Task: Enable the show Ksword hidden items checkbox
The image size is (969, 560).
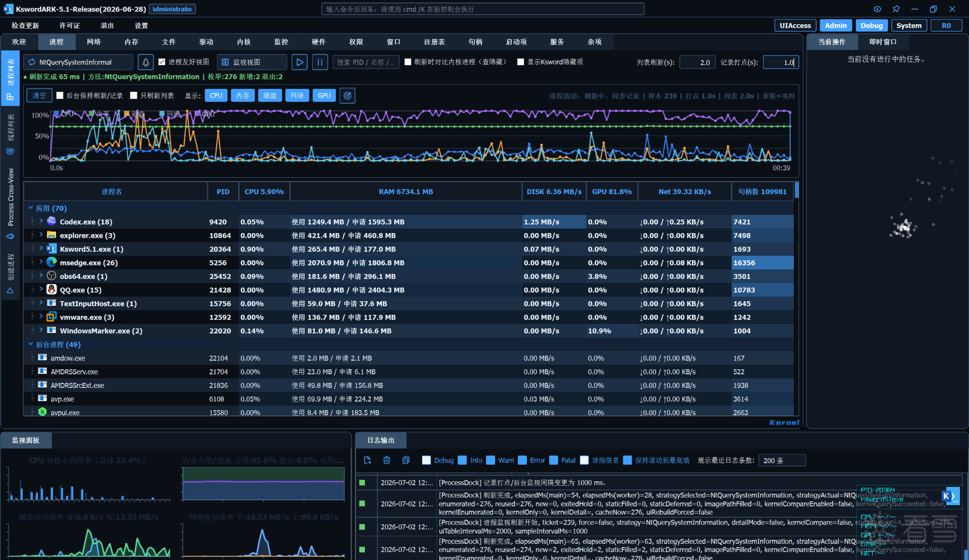Action: (520, 62)
